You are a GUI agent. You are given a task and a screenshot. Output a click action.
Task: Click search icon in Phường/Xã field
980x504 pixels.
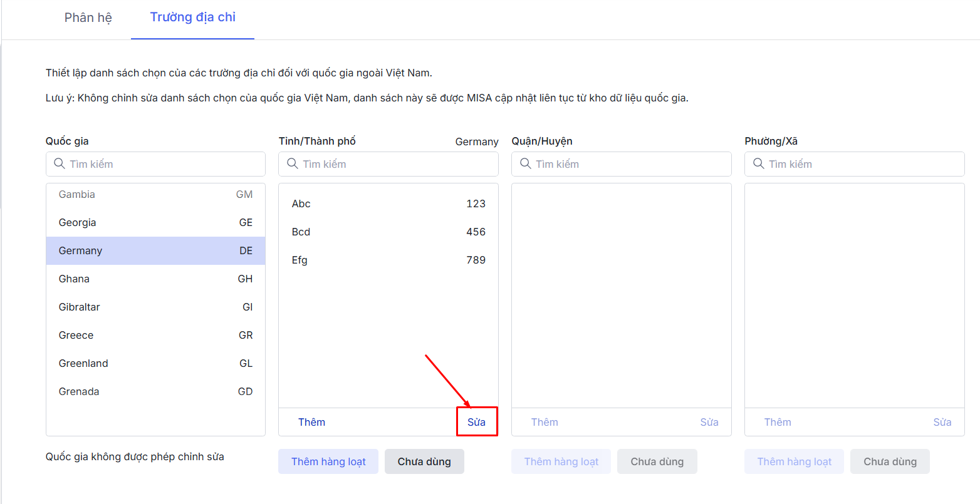coord(759,164)
